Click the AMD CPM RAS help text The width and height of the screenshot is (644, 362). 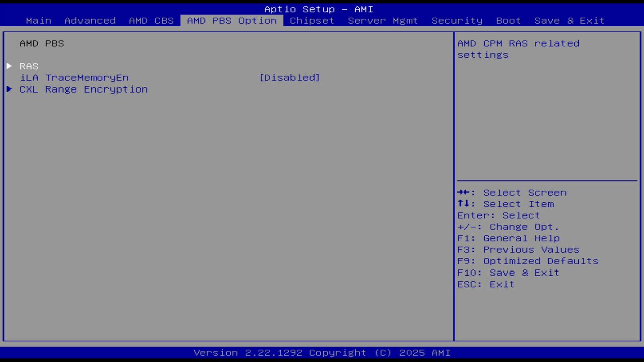click(518, 49)
